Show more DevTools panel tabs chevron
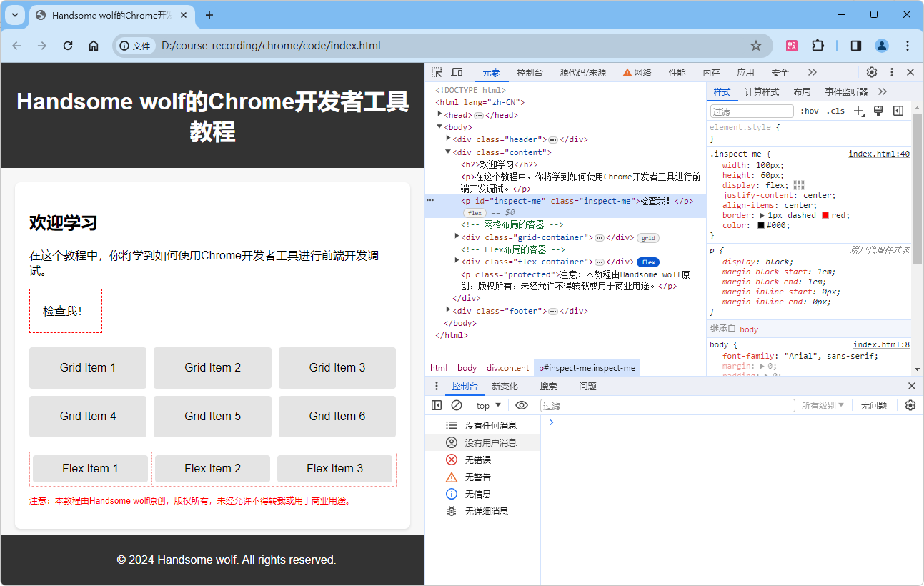 tap(812, 72)
